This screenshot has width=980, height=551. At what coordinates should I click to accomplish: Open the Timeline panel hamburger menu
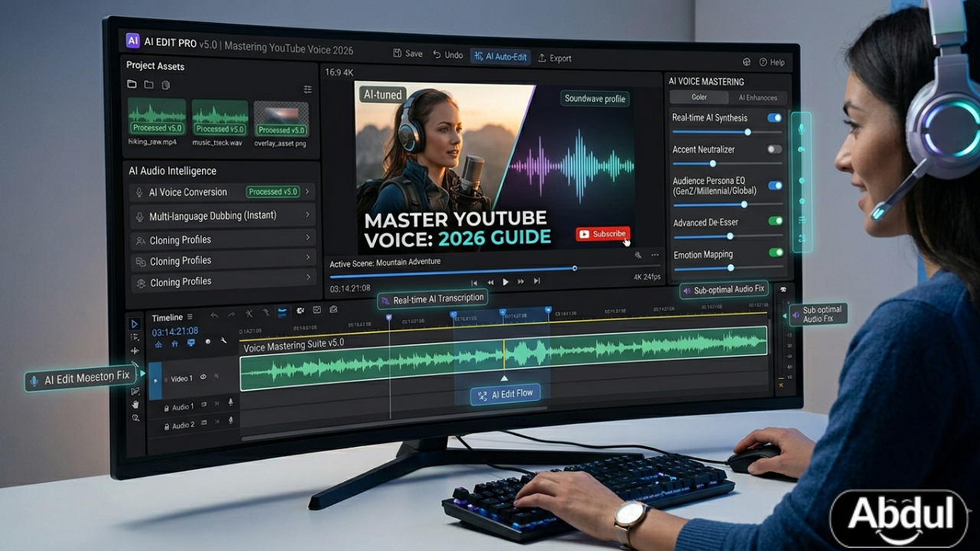[190, 317]
